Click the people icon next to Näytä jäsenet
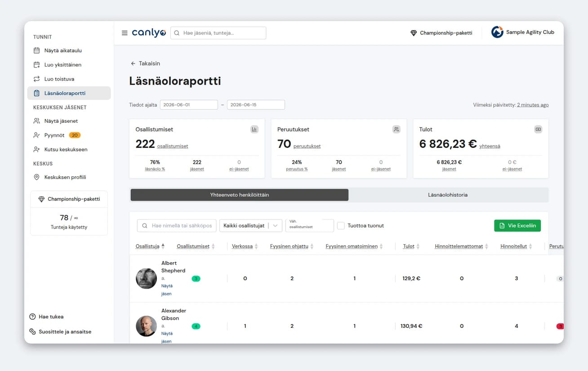 [37, 121]
